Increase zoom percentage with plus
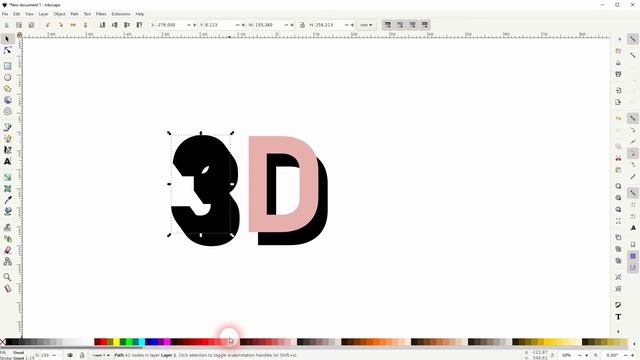 point(586,356)
